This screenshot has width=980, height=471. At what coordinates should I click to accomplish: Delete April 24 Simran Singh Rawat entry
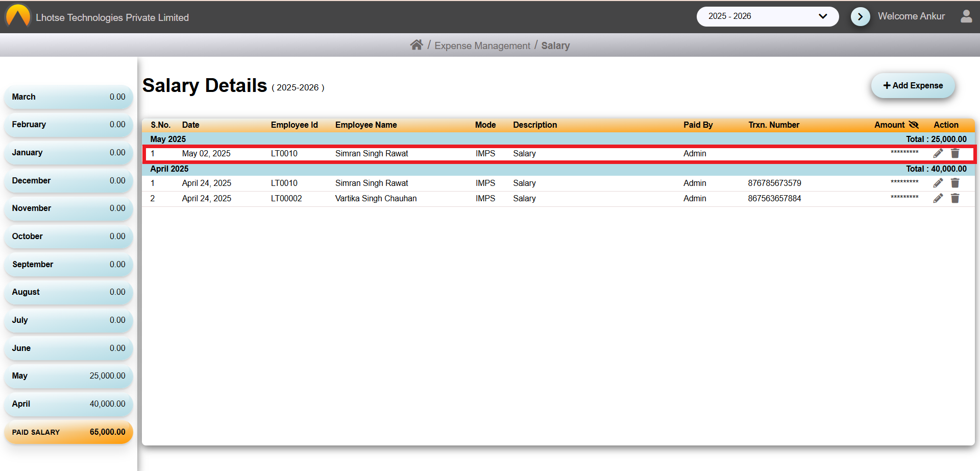[x=955, y=183]
